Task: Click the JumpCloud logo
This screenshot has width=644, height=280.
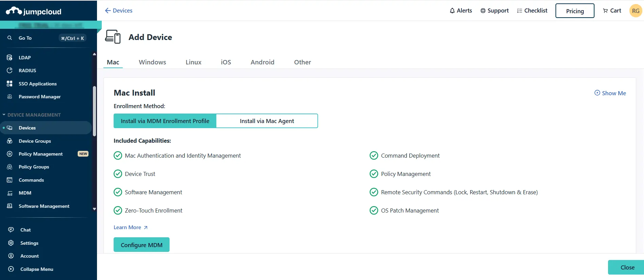Action: pos(34,11)
